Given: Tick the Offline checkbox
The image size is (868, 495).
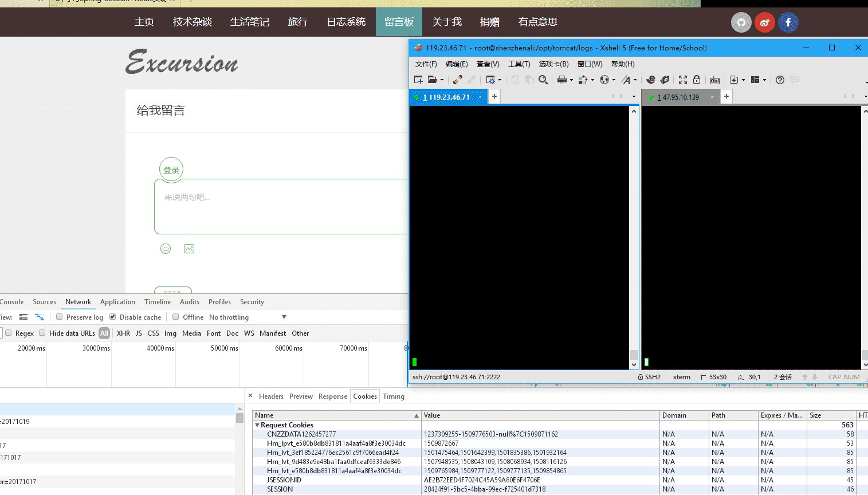Looking at the screenshot, I should [x=176, y=317].
